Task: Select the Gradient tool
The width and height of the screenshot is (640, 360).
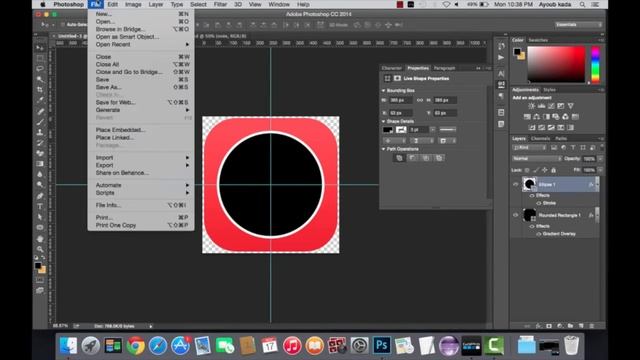Action: tap(40, 164)
